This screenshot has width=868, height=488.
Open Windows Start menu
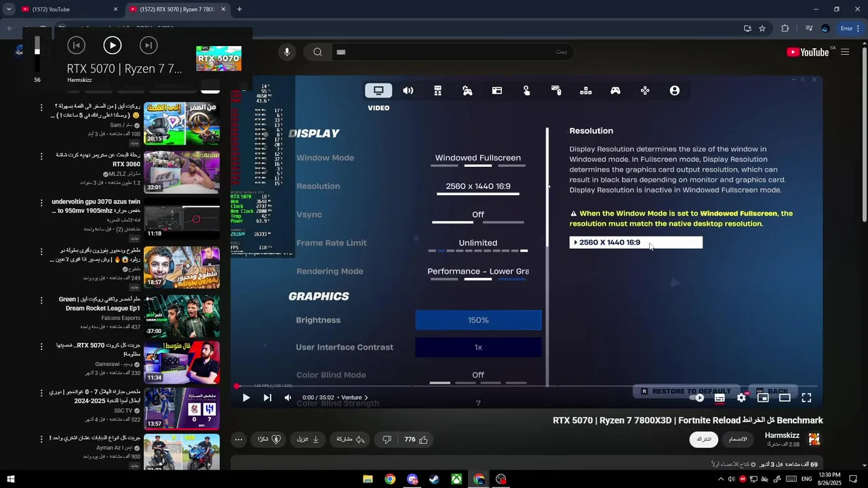point(10,479)
